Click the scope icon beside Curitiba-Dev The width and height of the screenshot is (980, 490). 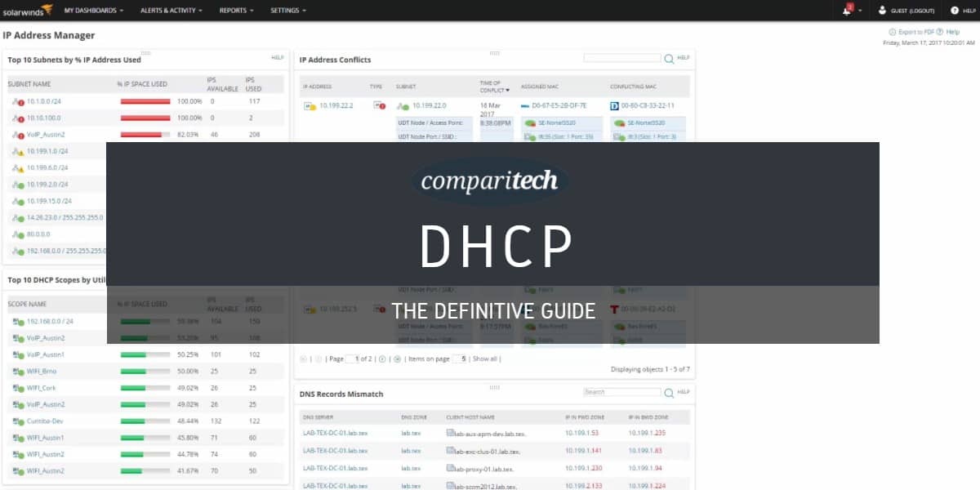(18, 421)
